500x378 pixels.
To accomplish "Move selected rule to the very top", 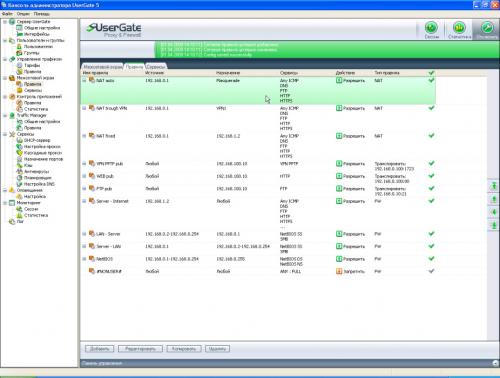I will (x=494, y=186).
